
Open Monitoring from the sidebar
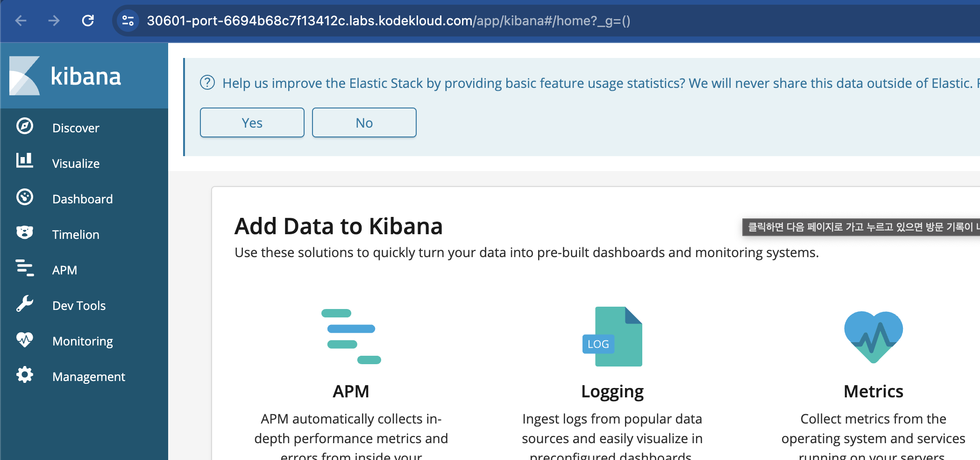tap(83, 341)
